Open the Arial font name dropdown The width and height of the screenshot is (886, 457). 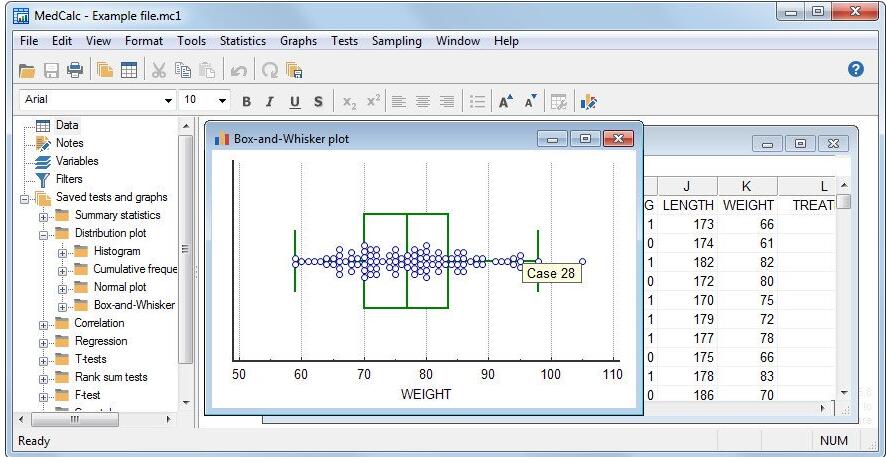[168, 101]
